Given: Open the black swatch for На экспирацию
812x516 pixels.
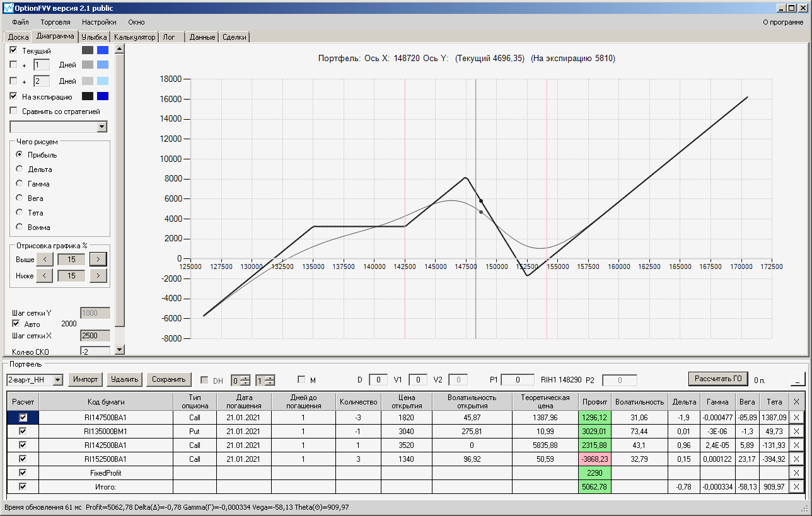Looking at the screenshot, I should tap(88, 96).
